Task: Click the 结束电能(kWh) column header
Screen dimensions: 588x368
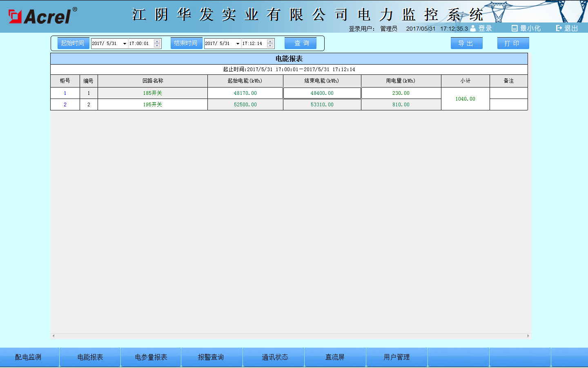Action: pos(322,81)
